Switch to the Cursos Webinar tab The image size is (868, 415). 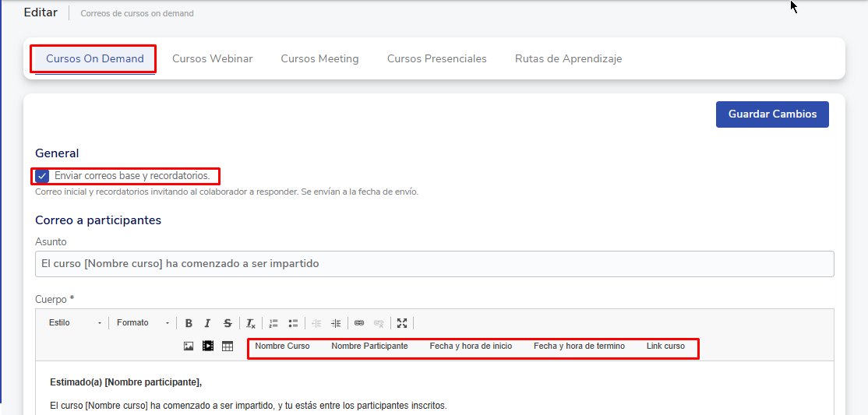click(x=212, y=59)
